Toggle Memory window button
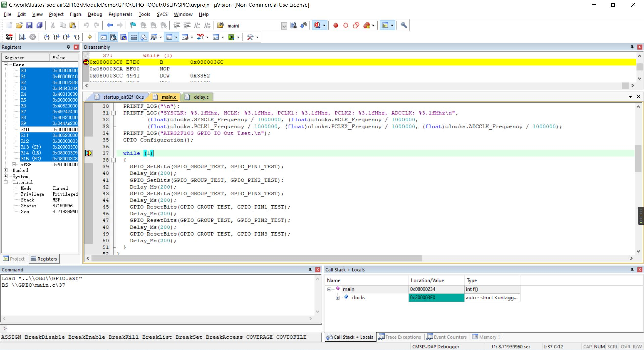The width and height of the screenshot is (644, 350). click(x=169, y=37)
